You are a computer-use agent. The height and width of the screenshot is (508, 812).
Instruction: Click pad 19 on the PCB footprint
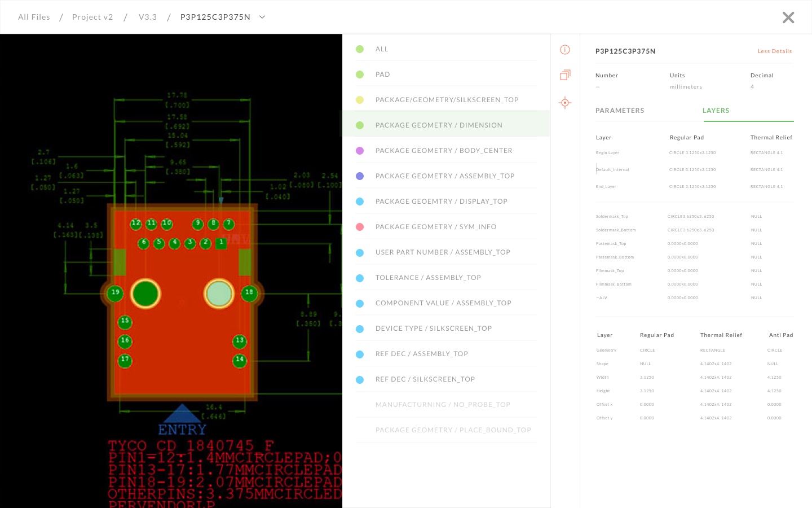click(x=115, y=293)
